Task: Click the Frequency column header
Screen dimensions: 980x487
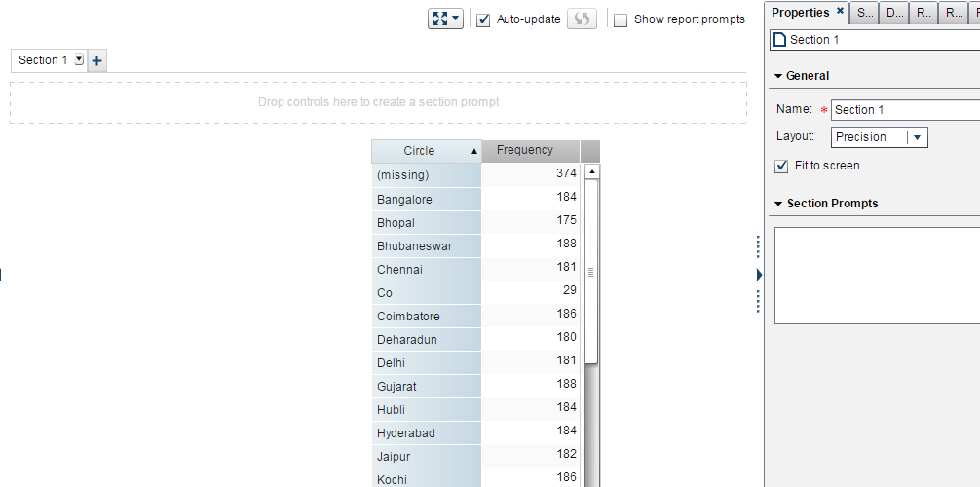Action: 524,151
